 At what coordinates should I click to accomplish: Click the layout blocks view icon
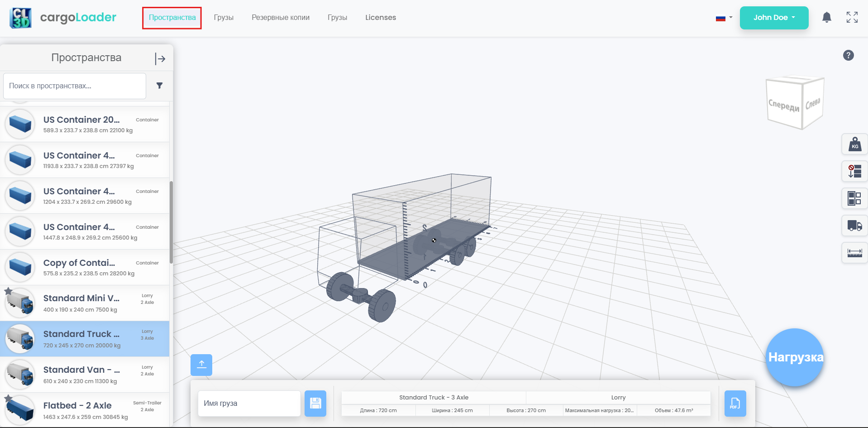click(x=854, y=198)
